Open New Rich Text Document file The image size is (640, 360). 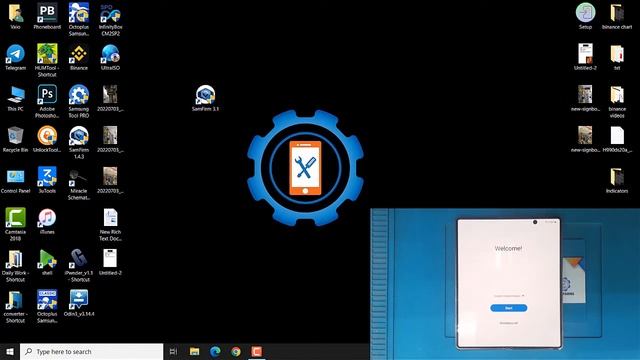[110, 224]
